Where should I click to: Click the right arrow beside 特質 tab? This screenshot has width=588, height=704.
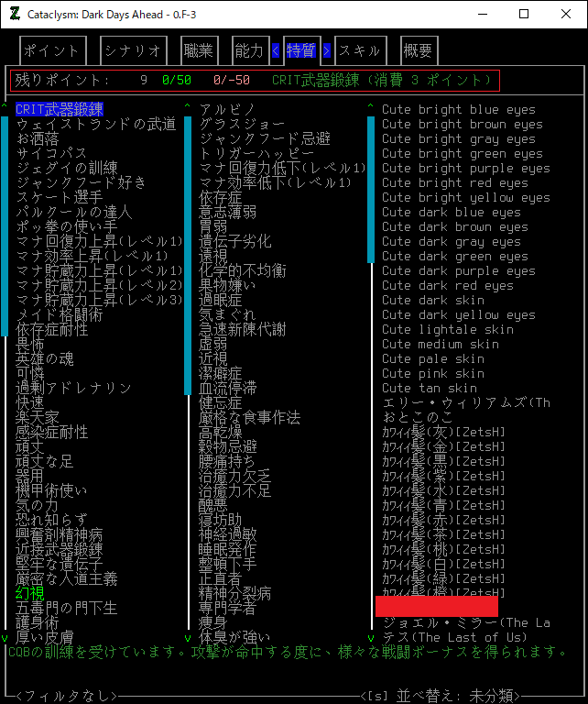pyautogui.click(x=327, y=51)
